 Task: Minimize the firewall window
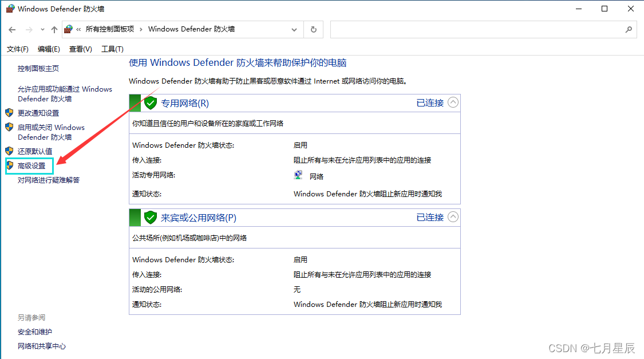pyautogui.click(x=579, y=9)
